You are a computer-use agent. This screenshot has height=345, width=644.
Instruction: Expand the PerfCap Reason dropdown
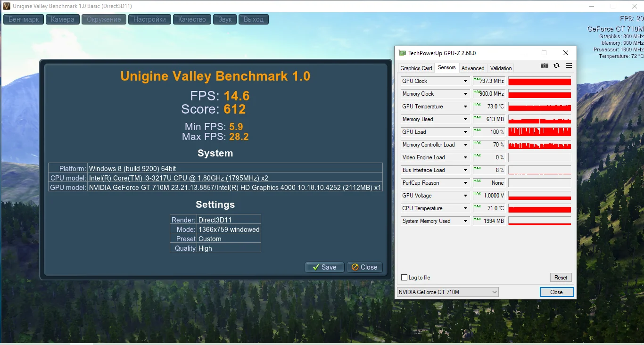pos(465,183)
